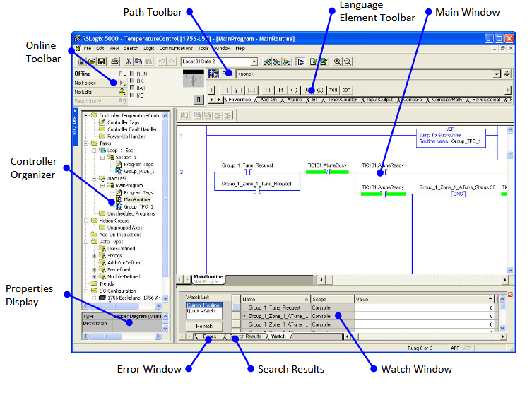Select Trends folder in organizer
This screenshot has height=393, width=532.
point(107,283)
